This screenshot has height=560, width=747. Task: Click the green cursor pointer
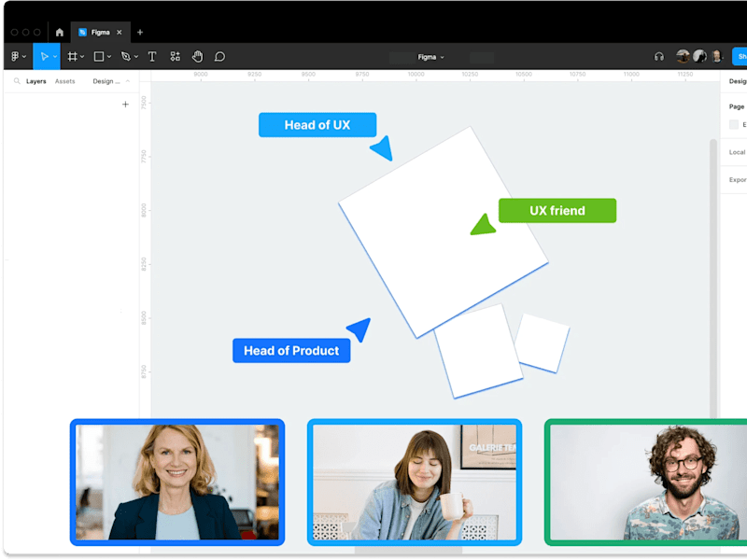(483, 225)
